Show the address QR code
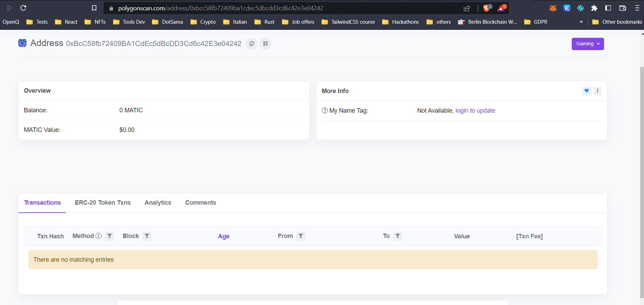Viewport: 644px width, 305px height. pyautogui.click(x=265, y=44)
